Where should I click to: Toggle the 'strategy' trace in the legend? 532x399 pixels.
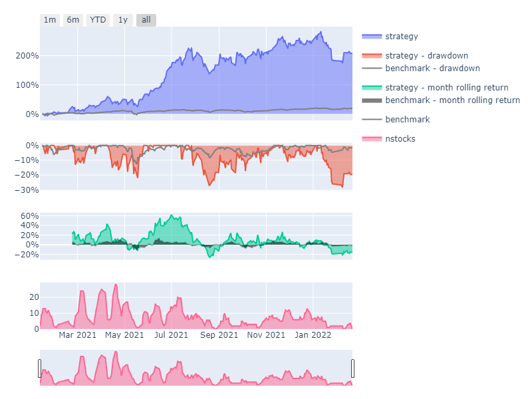click(390, 37)
